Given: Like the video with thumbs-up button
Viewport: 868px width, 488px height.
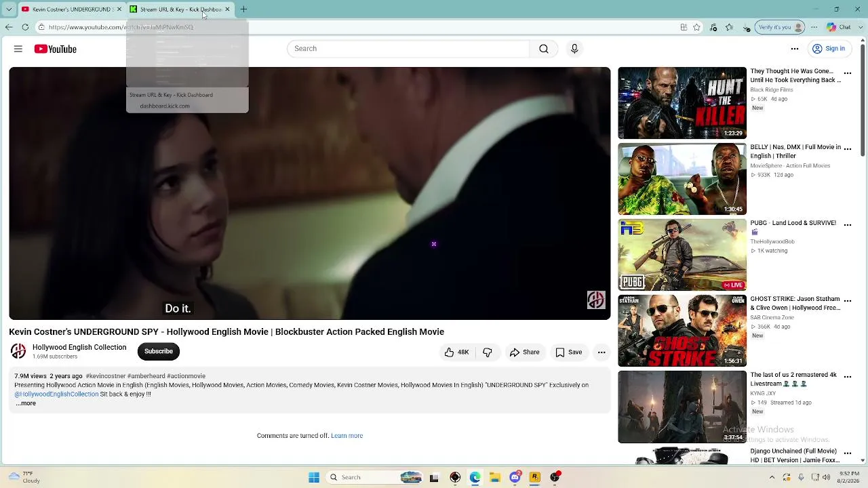Looking at the screenshot, I should pos(456,352).
